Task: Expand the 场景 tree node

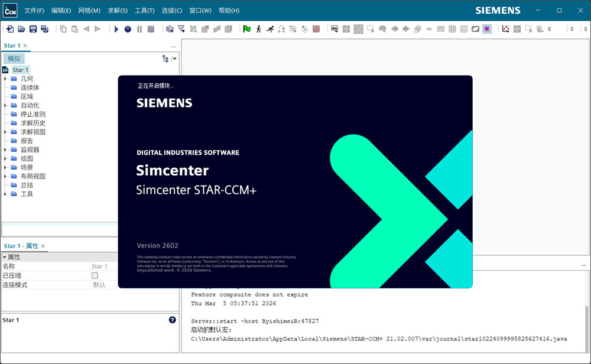Action: [x=5, y=167]
